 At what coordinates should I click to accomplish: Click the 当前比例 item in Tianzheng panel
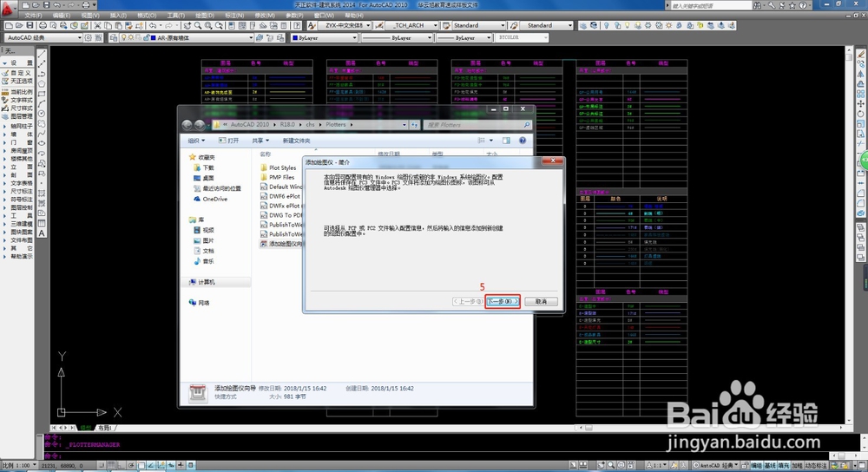coord(17,92)
